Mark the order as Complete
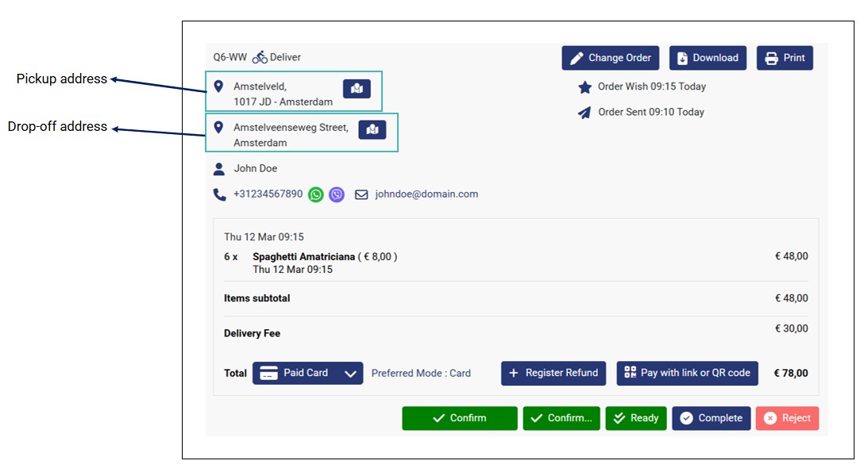 tap(711, 419)
